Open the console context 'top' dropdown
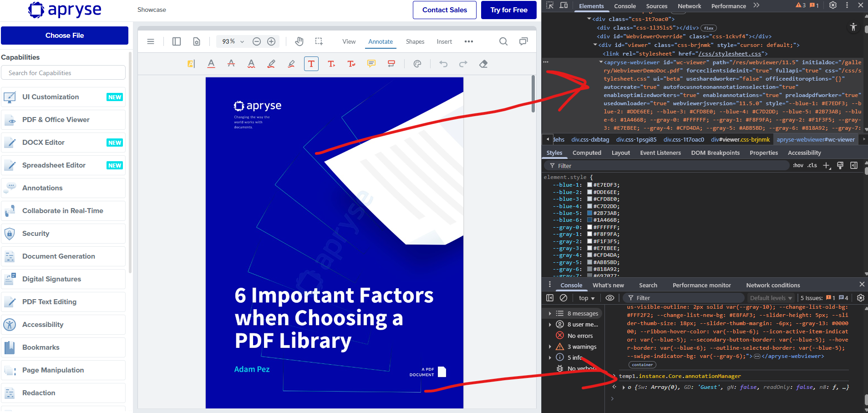The image size is (868, 413). [587, 298]
